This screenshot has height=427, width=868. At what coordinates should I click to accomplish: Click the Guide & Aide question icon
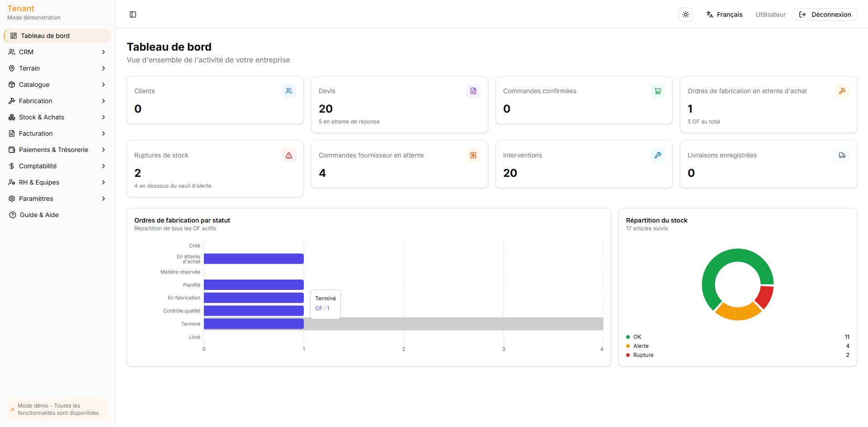pos(13,215)
